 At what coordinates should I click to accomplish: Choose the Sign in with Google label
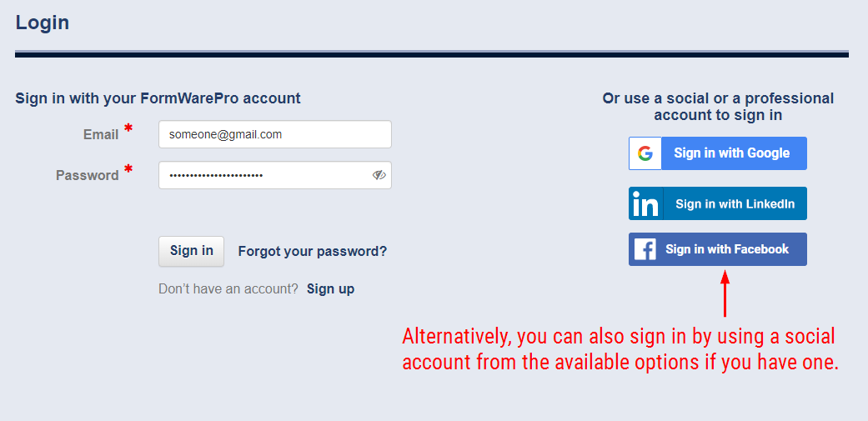(731, 153)
